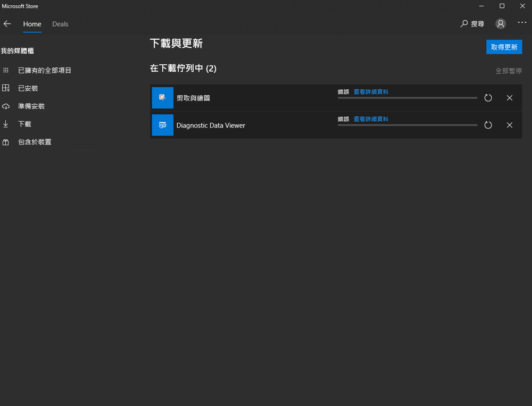Click the Diagnostic Data Viewer app name
Screen dimensions: 532x406
[211, 125]
